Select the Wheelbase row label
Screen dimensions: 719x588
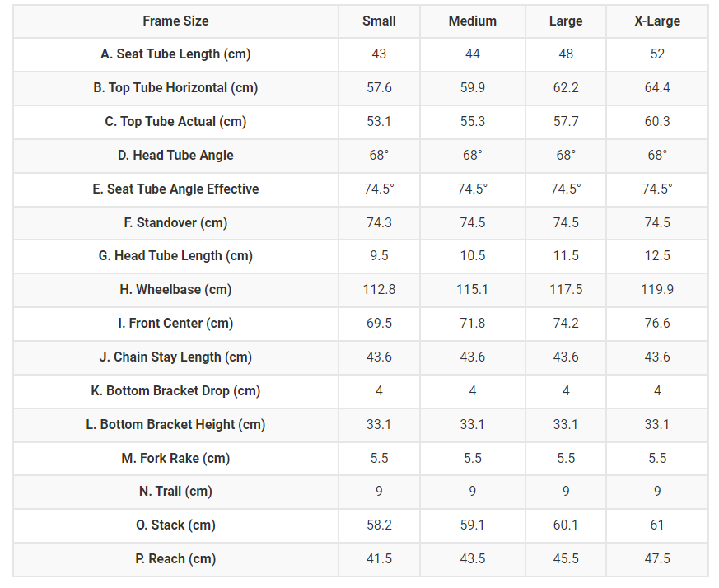[x=175, y=290]
